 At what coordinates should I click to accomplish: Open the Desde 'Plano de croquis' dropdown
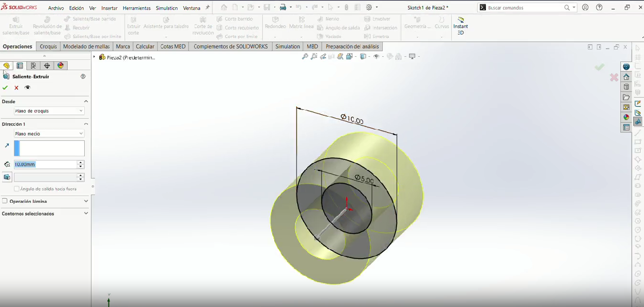click(49, 111)
